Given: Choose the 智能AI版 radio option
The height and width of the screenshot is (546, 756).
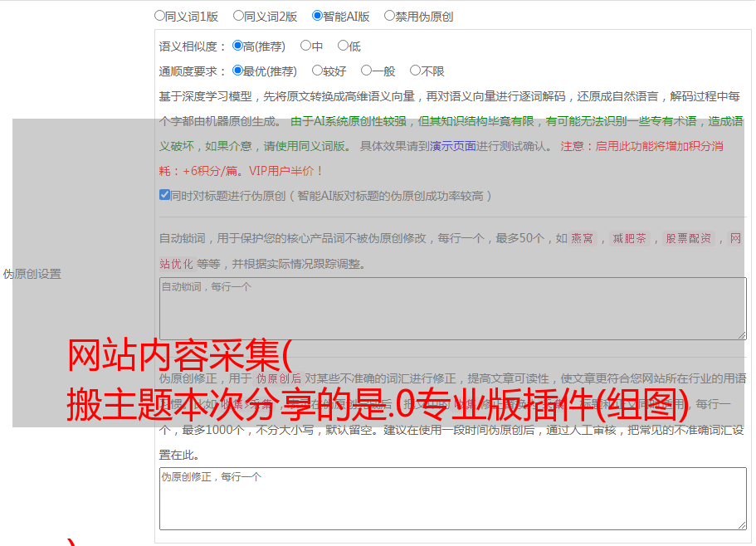Looking at the screenshot, I should 317,16.
